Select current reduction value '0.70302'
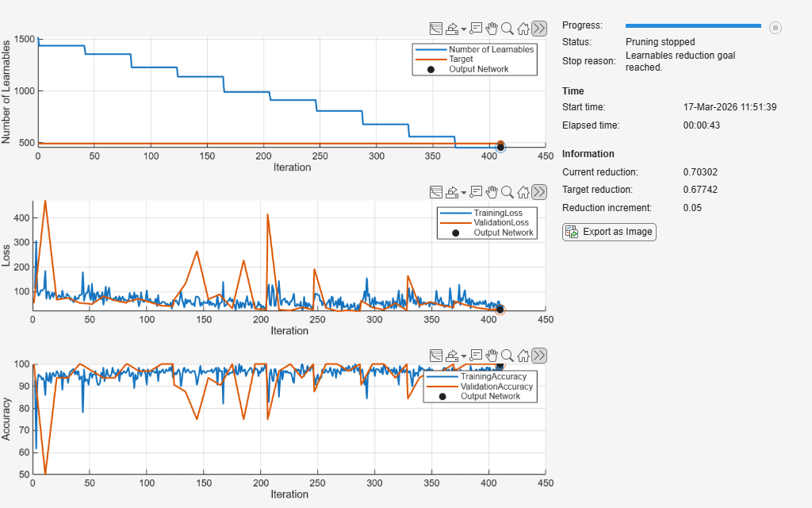 pyautogui.click(x=700, y=171)
